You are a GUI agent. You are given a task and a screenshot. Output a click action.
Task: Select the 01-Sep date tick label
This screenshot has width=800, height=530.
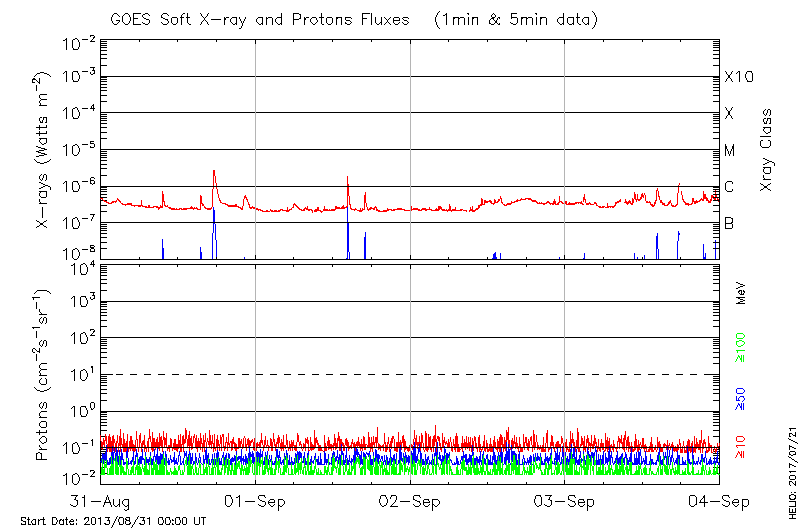point(255,500)
